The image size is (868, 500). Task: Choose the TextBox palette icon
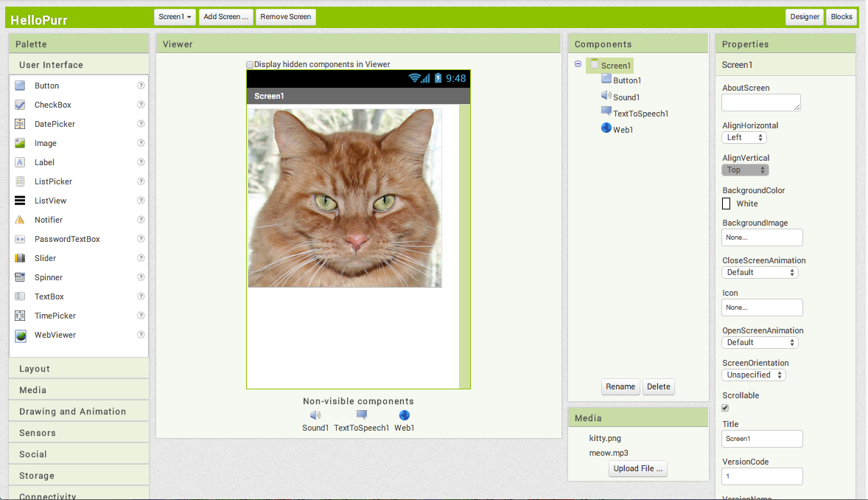click(x=20, y=296)
